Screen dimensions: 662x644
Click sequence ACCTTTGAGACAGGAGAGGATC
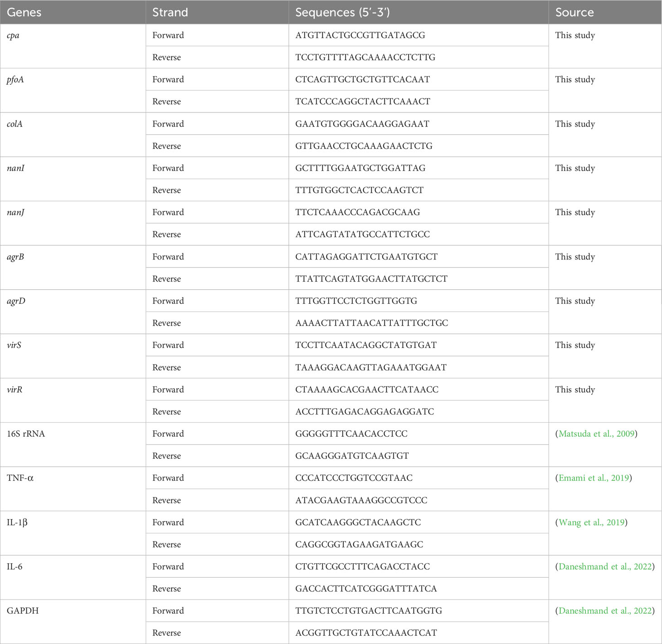point(365,412)
